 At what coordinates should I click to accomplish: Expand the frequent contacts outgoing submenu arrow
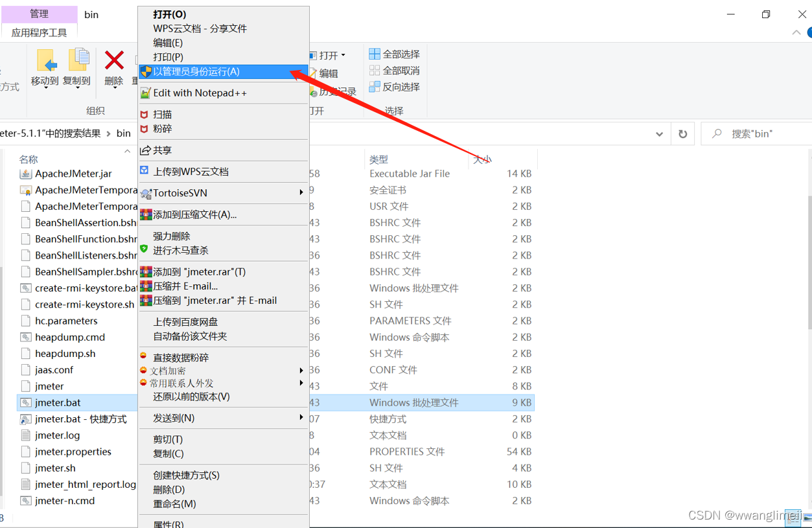[301, 383]
